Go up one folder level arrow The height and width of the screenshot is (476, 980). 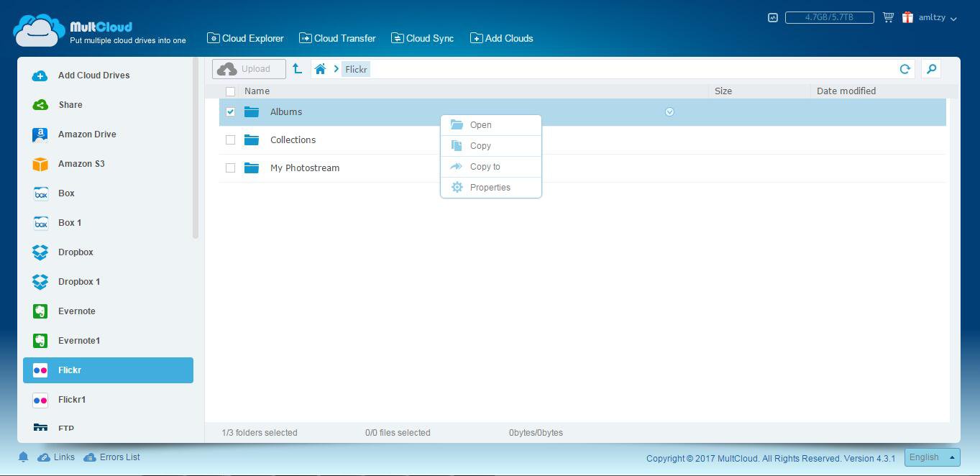pyautogui.click(x=297, y=69)
